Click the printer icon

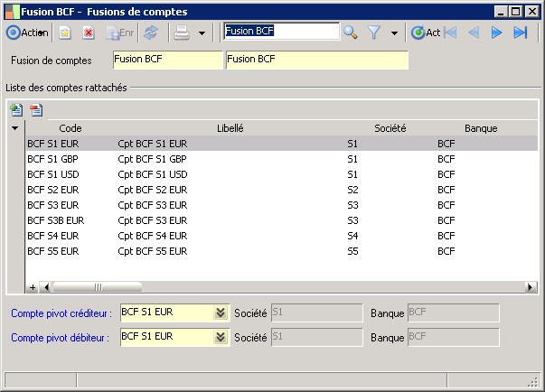point(182,33)
